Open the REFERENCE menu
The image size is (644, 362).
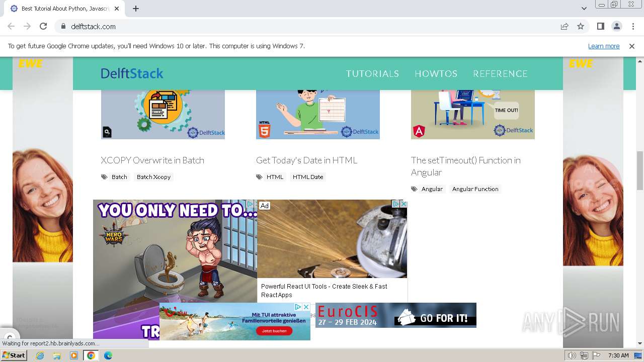click(x=500, y=73)
